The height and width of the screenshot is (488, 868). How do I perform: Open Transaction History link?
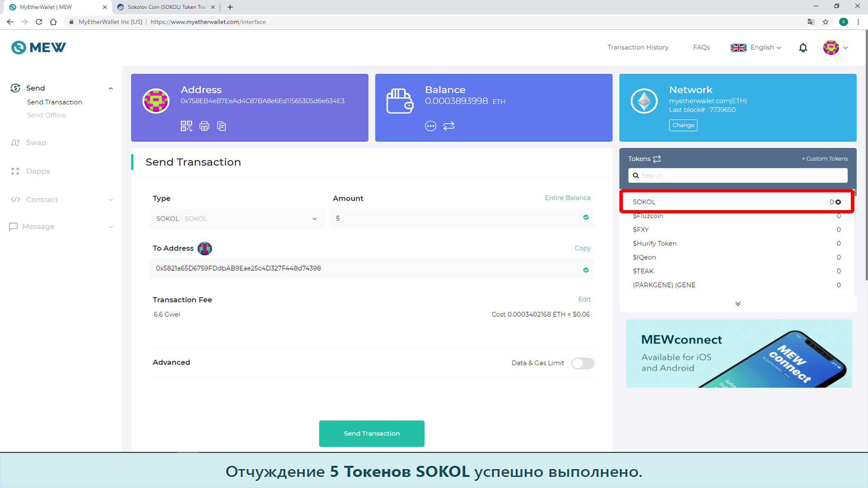[638, 47]
